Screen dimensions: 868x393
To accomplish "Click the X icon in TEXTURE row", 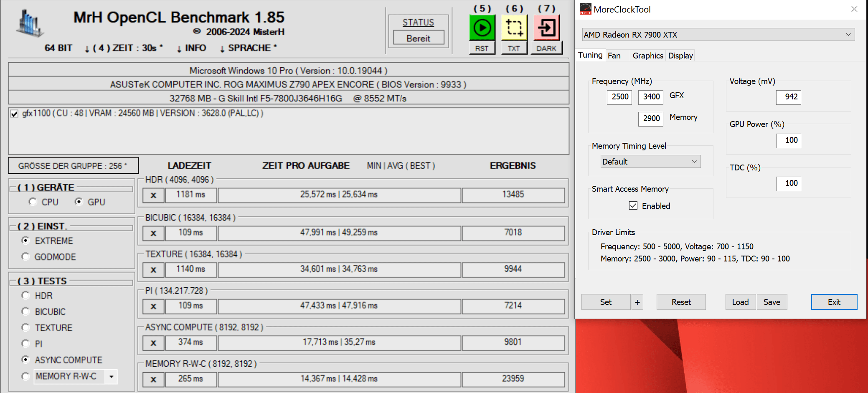I will pyautogui.click(x=153, y=270).
